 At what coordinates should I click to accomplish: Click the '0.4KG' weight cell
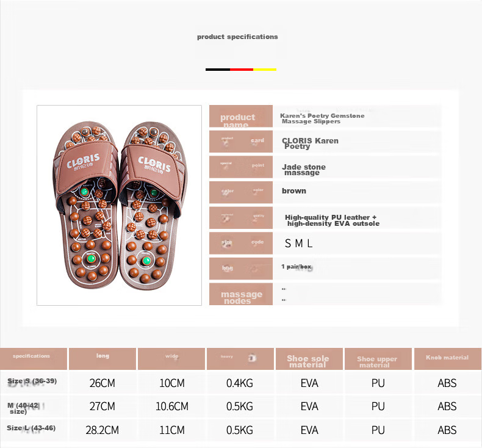click(240, 383)
